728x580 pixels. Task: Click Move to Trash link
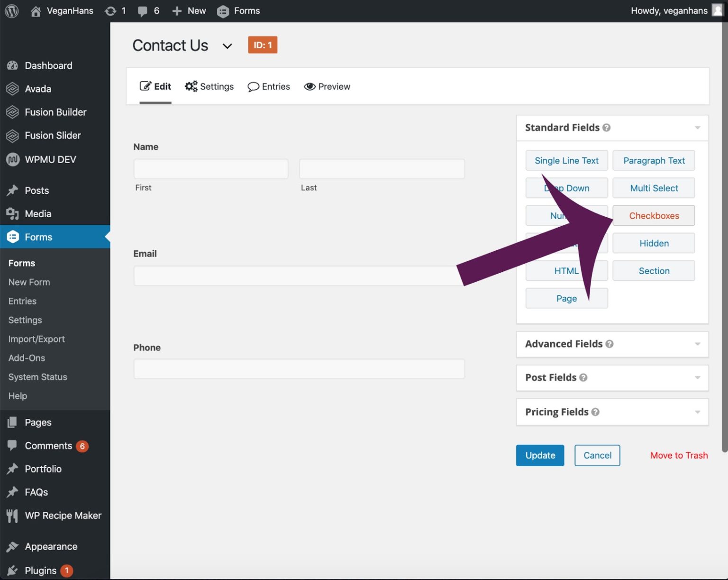(679, 455)
